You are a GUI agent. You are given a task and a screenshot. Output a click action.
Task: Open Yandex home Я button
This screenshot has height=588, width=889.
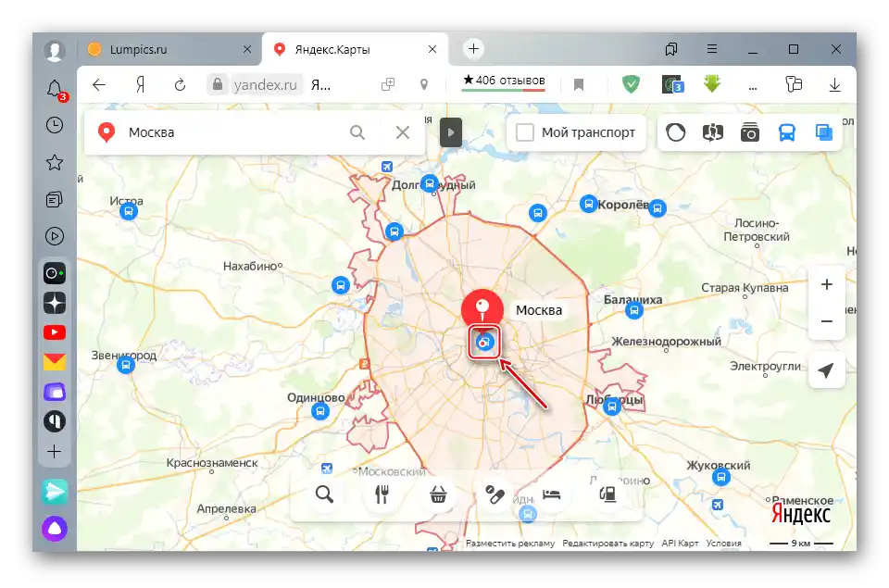[x=141, y=84]
